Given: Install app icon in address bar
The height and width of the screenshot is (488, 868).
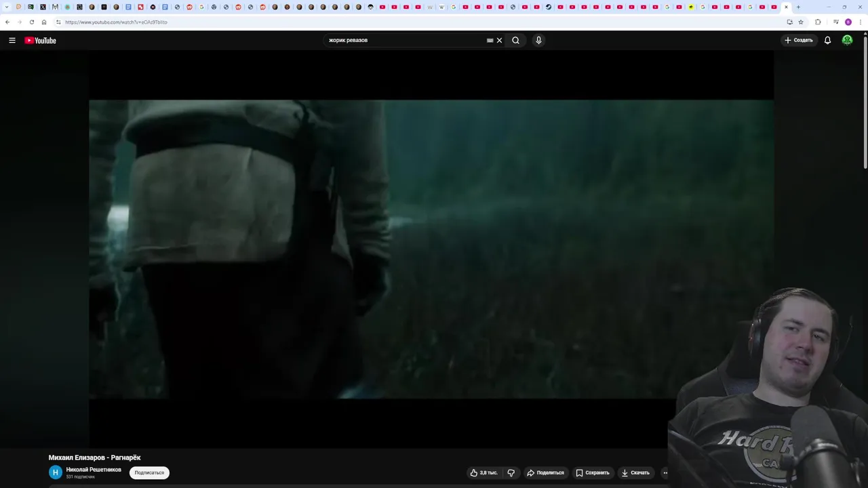Looking at the screenshot, I should (x=789, y=22).
